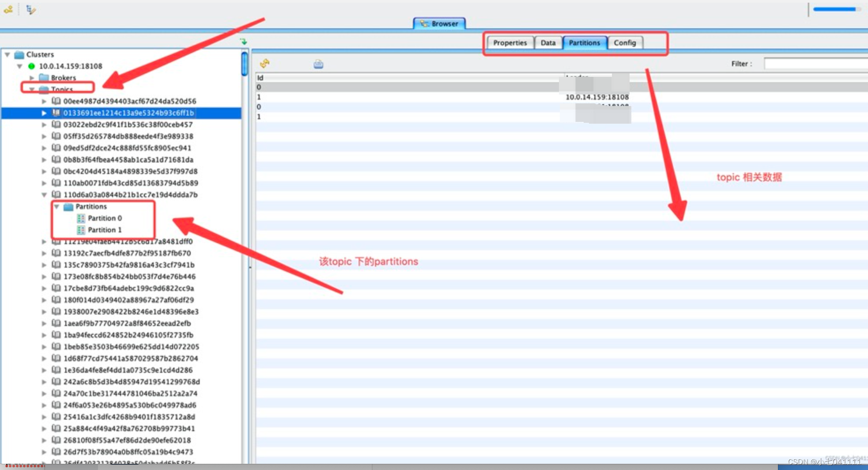
Task: Click the refresh icon in partitions toolbar
Action: point(264,64)
